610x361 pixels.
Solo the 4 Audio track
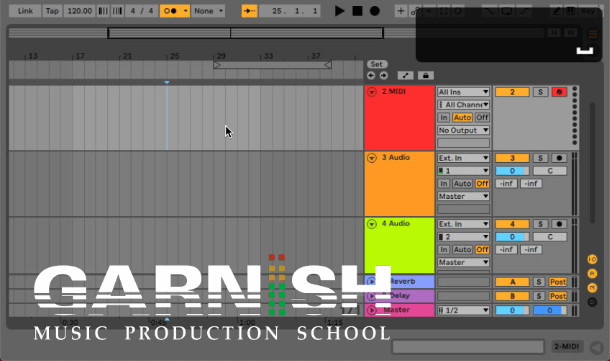pos(540,224)
